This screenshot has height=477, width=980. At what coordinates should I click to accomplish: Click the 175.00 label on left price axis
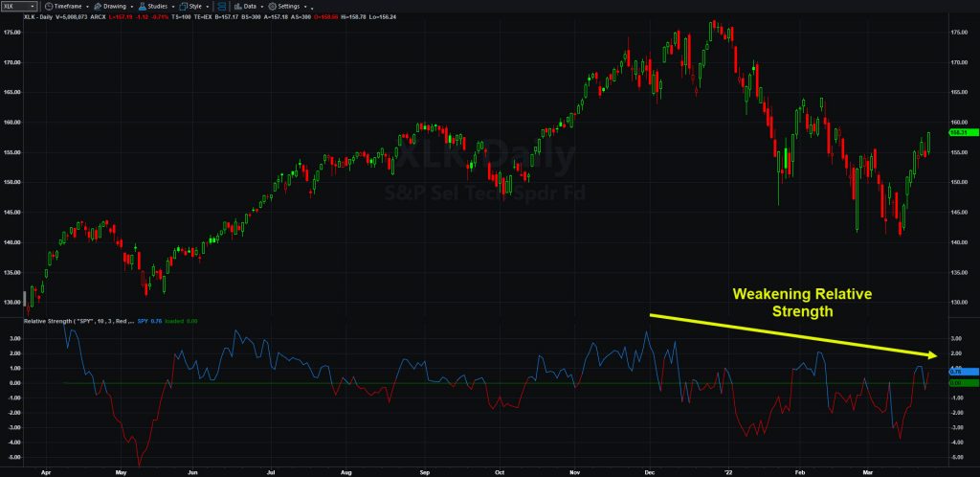click(x=13, y=33)
